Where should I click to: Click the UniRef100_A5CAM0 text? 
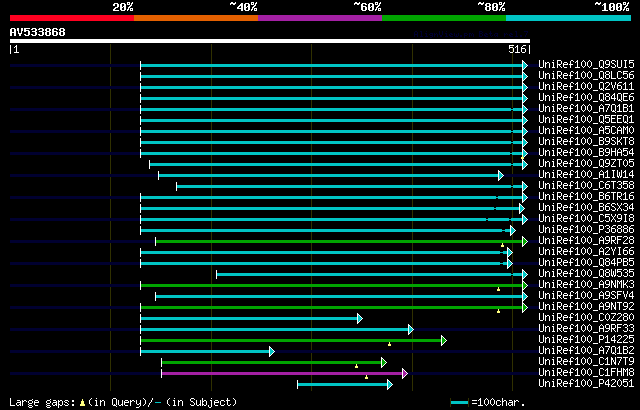[x=586, y=131]
